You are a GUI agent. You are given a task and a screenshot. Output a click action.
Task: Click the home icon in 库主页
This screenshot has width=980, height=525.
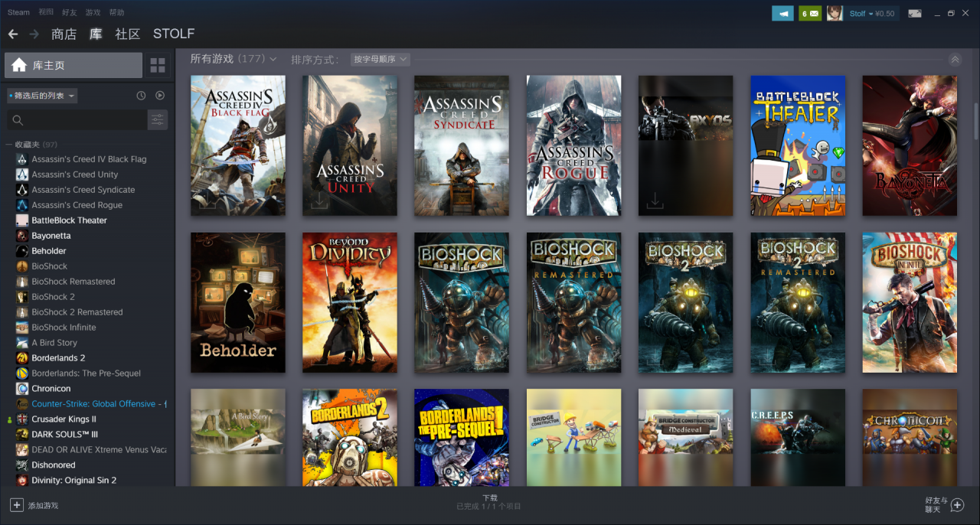[19, 65]
